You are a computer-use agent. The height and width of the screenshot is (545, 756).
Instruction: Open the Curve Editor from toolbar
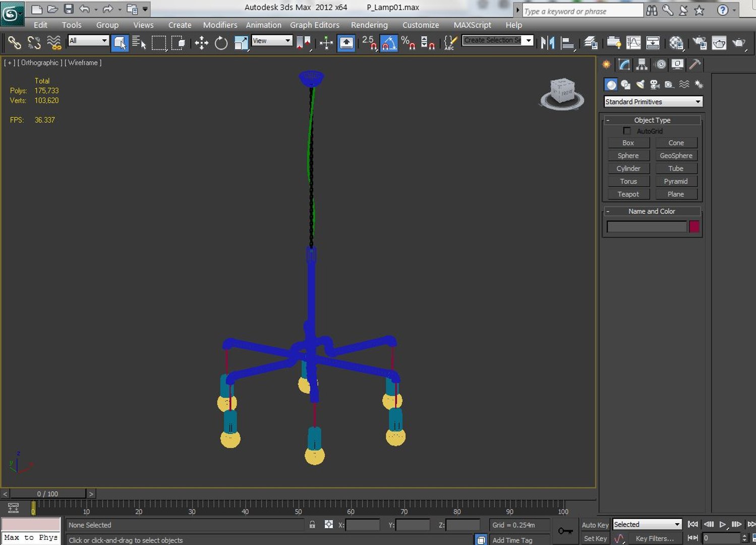click(x=633, y=43)
